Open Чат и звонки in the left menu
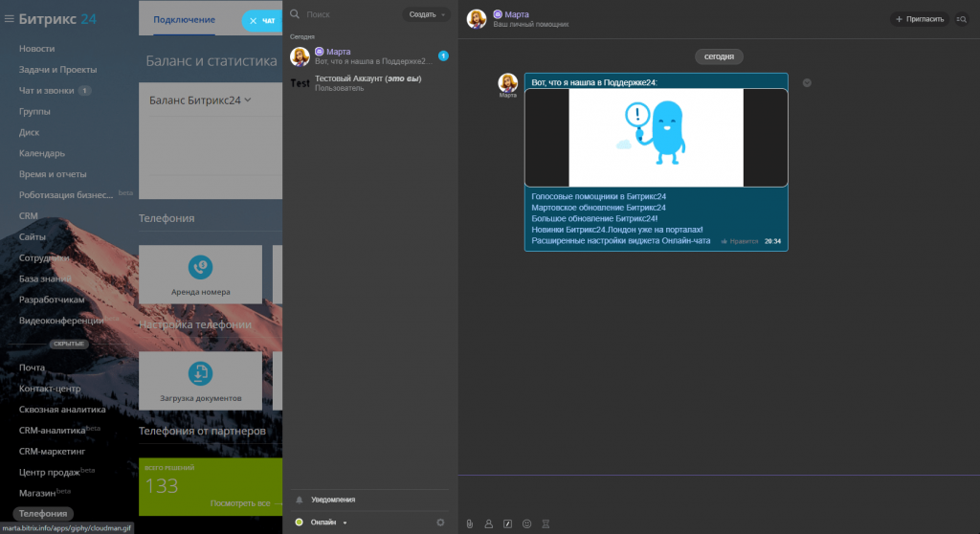This screenshot has height=534, width=980. (x=46, y=90)
